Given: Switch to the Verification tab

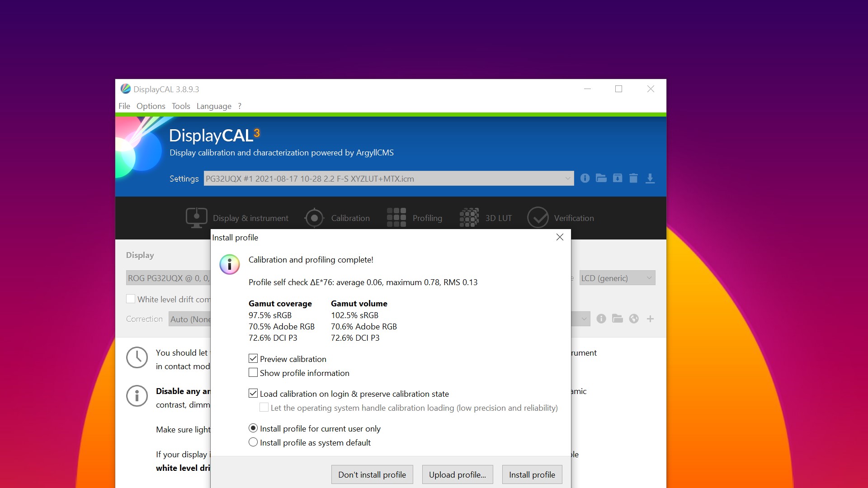Looking at the screenshot, I should coord(561,218).
